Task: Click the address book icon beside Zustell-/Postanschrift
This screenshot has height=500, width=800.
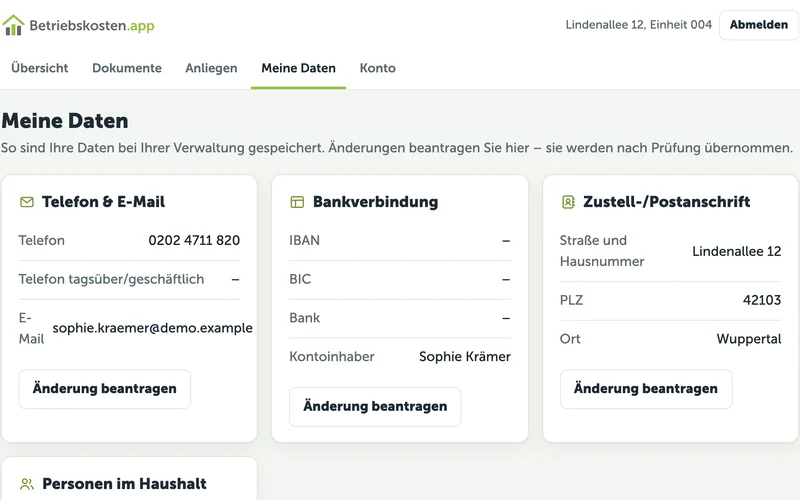Action: coord(568,202)
